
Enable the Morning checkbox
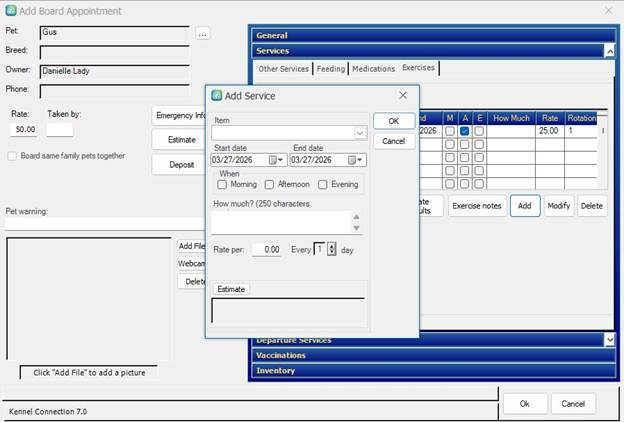coord(222,185)
